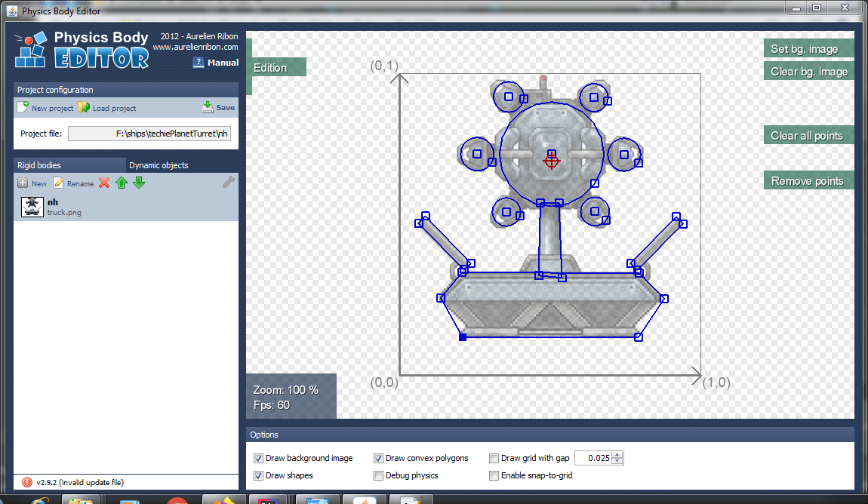Enable Draw grid with gap checkbox

(x=494, y=458)
